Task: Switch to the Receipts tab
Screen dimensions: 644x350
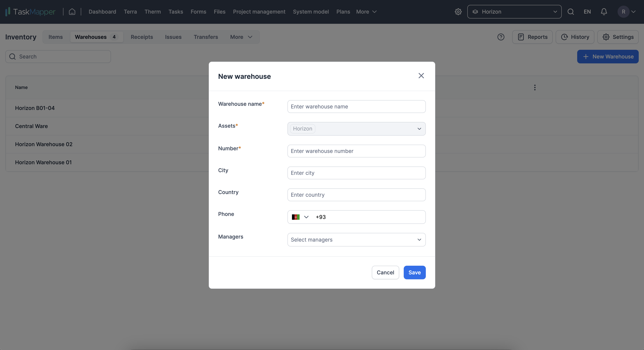Action: [142, 37]
